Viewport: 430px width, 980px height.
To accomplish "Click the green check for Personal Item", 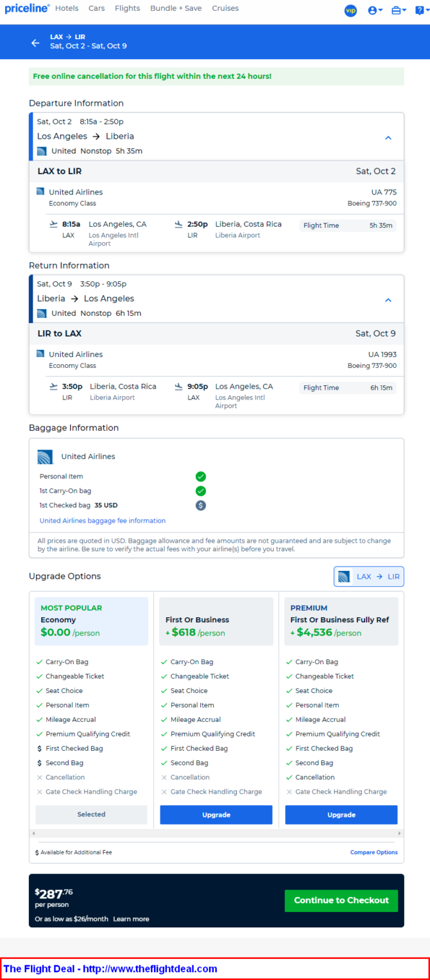I will coord(201,477).
